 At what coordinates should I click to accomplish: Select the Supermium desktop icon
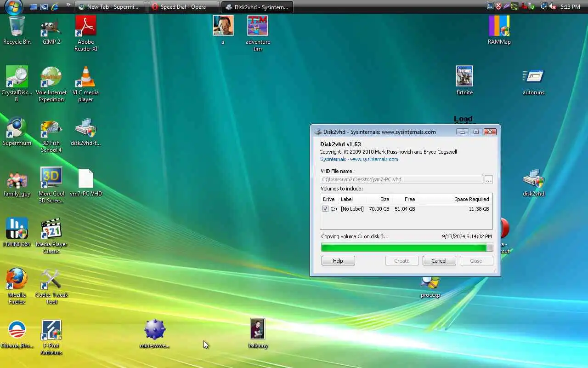pyautogui.click(x=17, y=131)
